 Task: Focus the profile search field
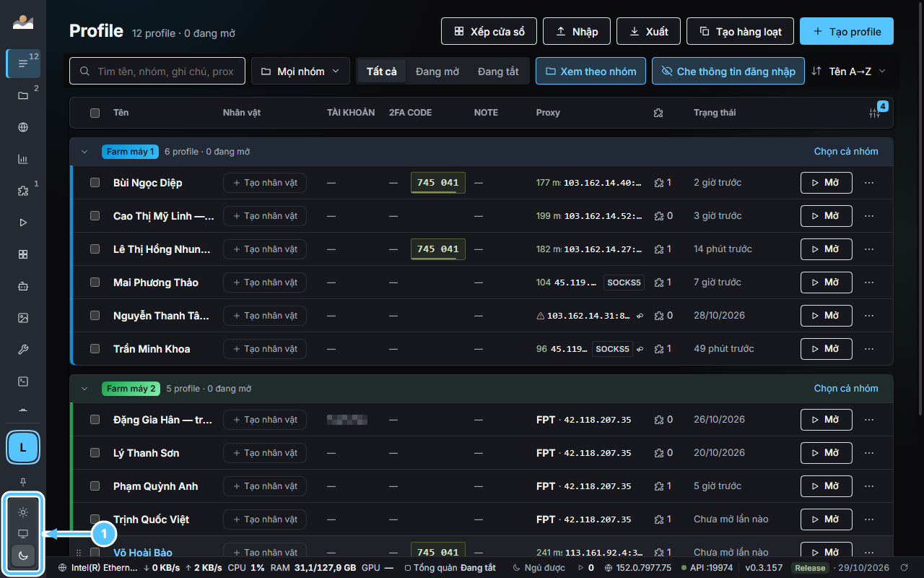tap(157, 71)
